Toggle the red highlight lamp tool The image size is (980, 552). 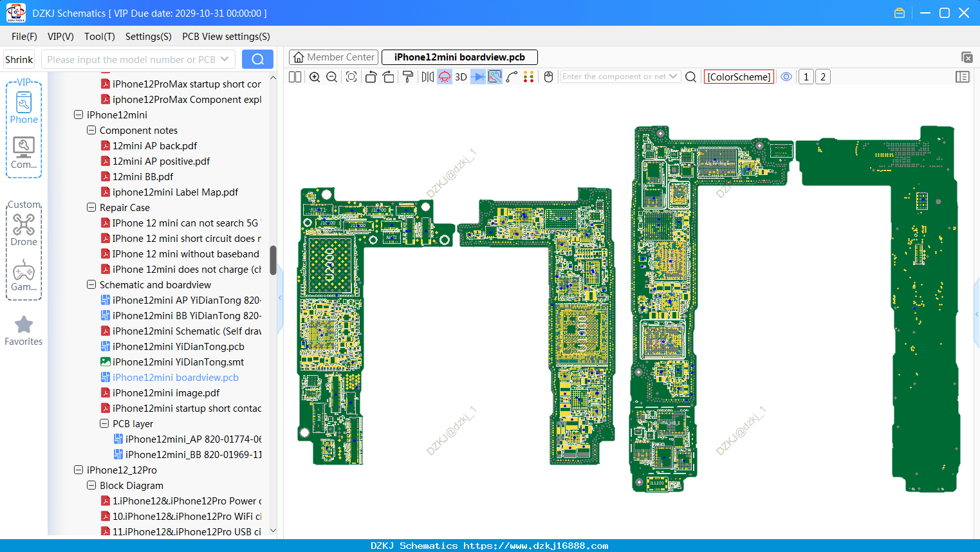coord(445,77)
